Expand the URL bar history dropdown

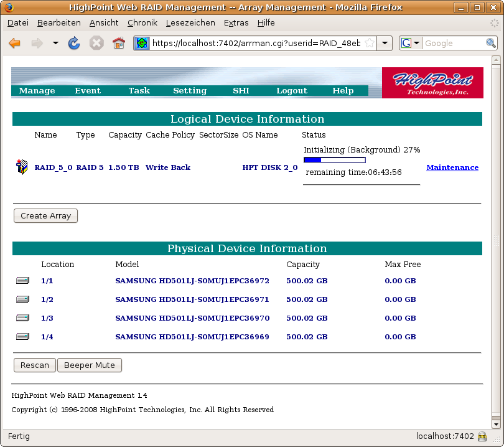[386, 43]
